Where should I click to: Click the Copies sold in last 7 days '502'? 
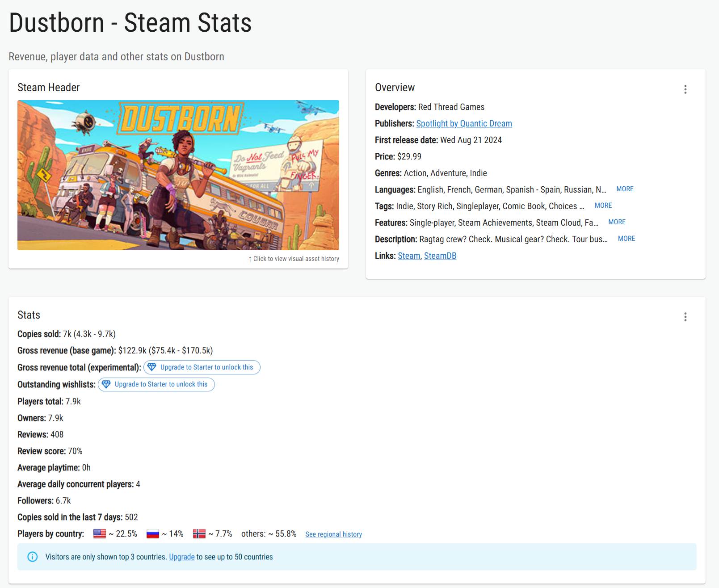(131, 517)
